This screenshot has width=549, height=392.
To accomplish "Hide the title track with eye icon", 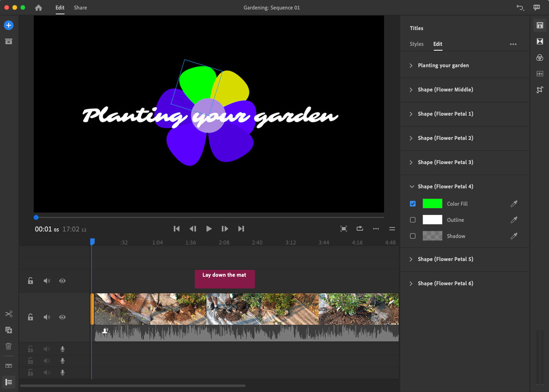I will click(x=62, y=281).
